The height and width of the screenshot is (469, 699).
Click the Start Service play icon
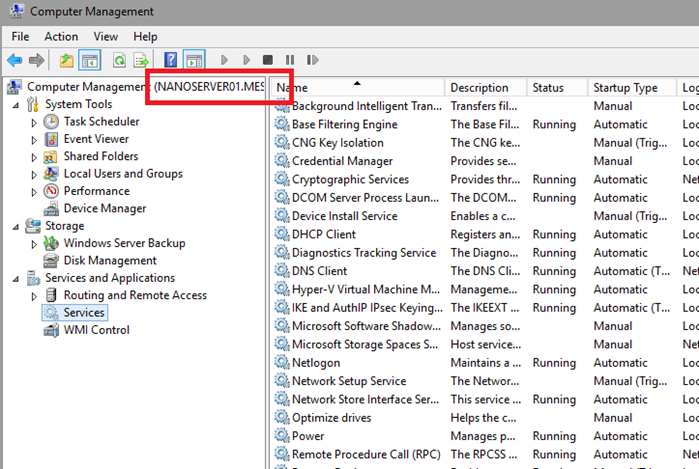pos(224,60)
